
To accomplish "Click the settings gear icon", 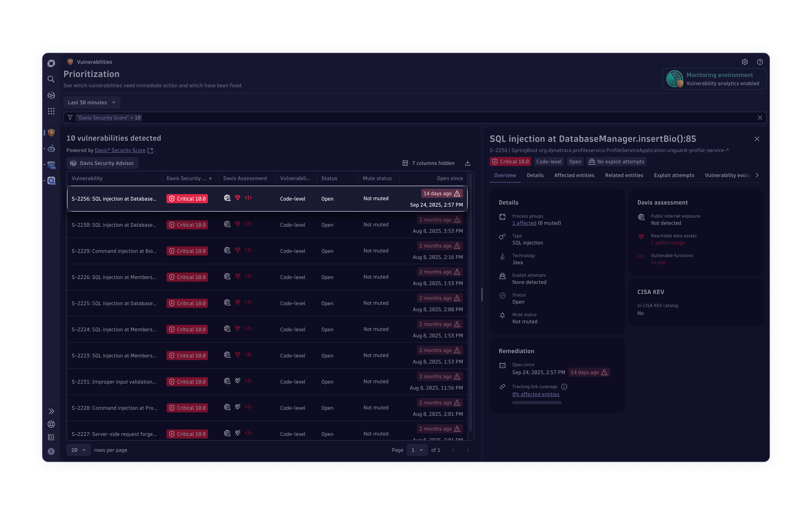I will coord(745,62).
